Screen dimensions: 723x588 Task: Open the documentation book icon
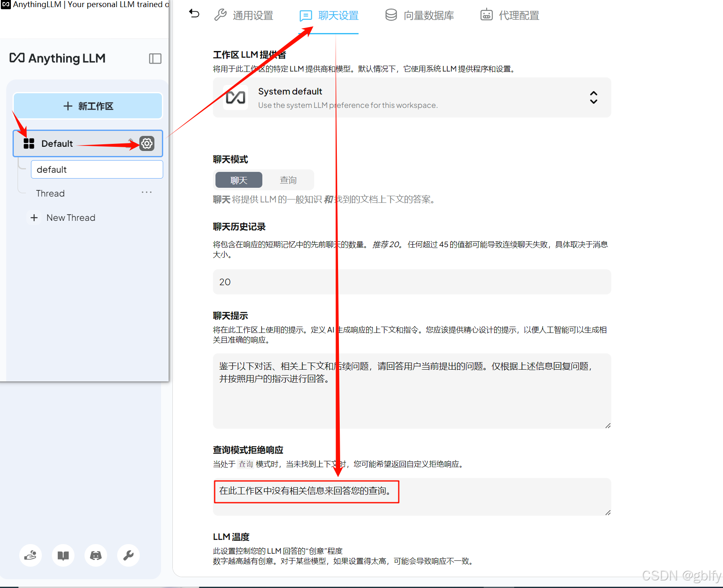point(63,555)
